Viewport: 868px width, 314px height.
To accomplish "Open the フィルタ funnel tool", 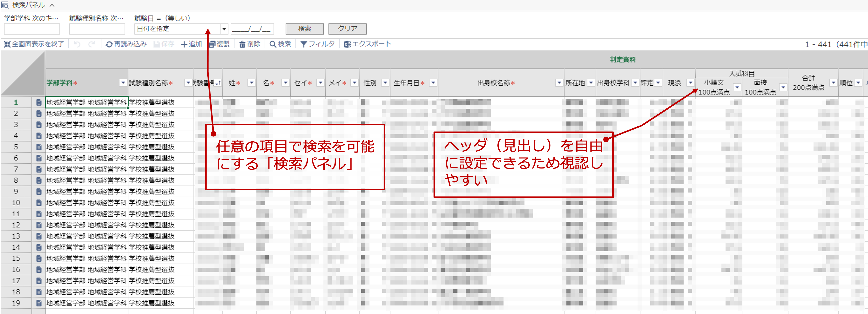I will click(x=304, y=44).
